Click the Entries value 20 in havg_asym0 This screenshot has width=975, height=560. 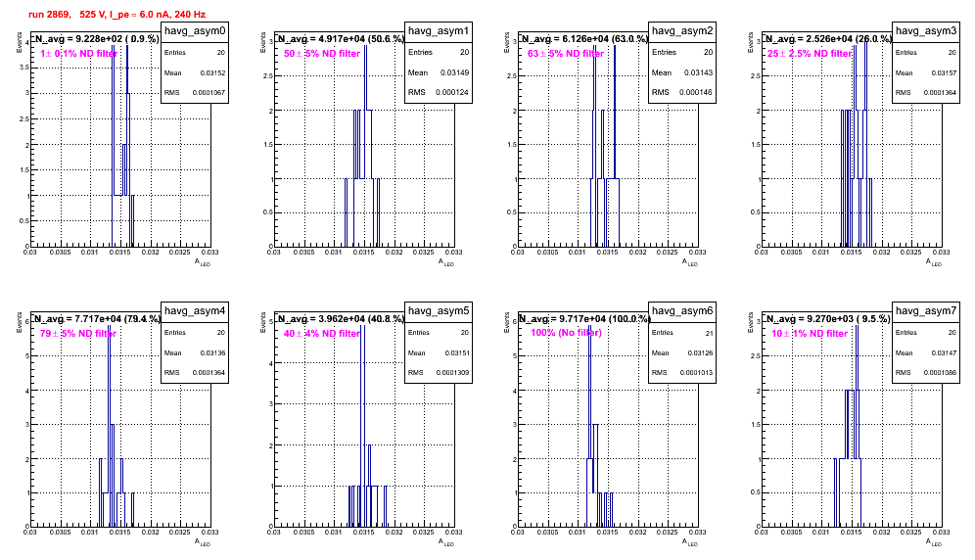[x=221, y=53]
